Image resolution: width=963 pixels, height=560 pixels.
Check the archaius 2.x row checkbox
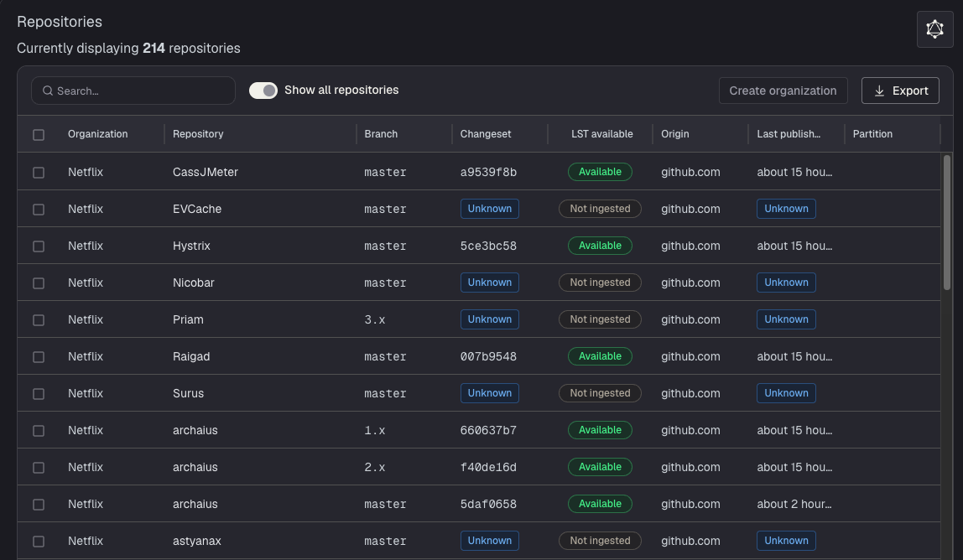(x=39, y=467)
